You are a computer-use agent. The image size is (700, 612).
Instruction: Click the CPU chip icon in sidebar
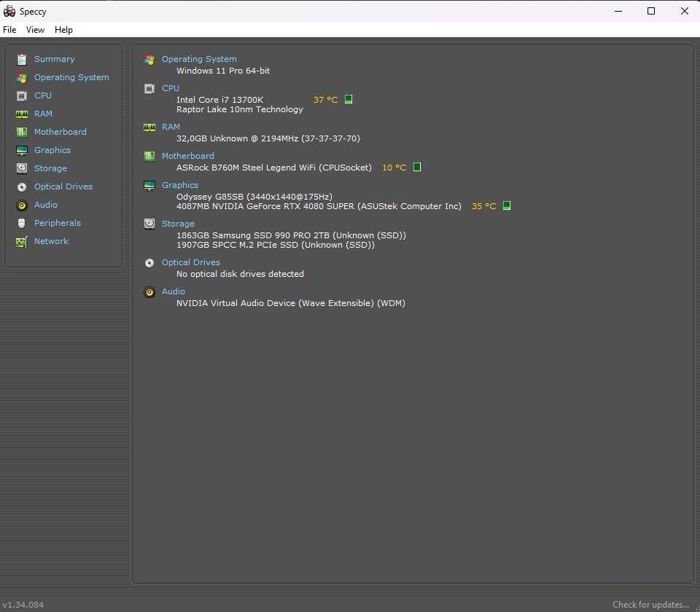click(x=21, y=96)
